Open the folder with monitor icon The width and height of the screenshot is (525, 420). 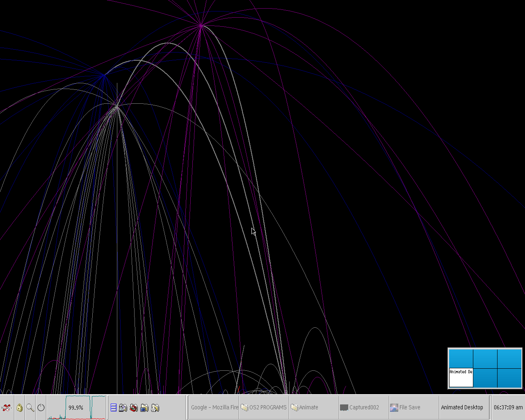pos(144,408)
